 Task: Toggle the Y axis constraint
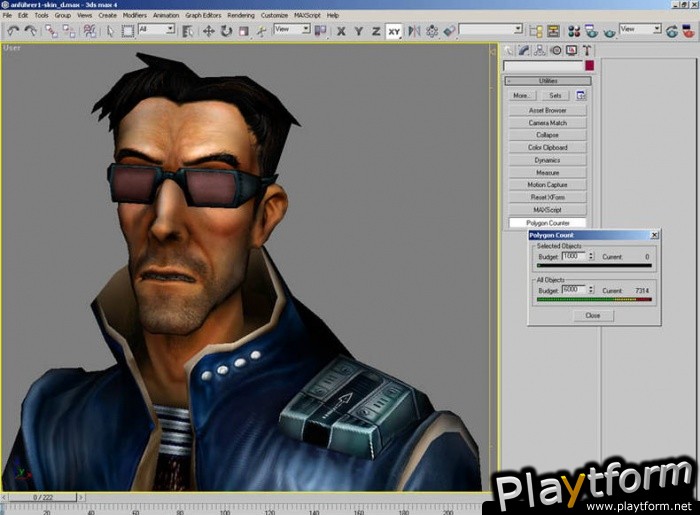click(358, 31)
